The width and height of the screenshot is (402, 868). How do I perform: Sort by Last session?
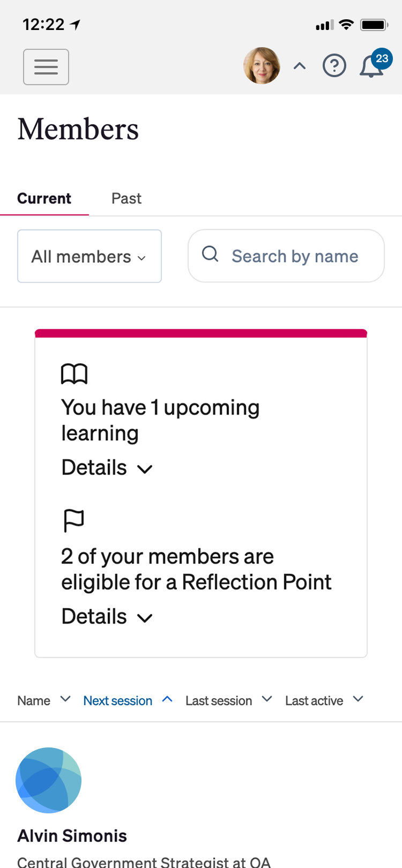pyautogui.click(x=228, y=700)
